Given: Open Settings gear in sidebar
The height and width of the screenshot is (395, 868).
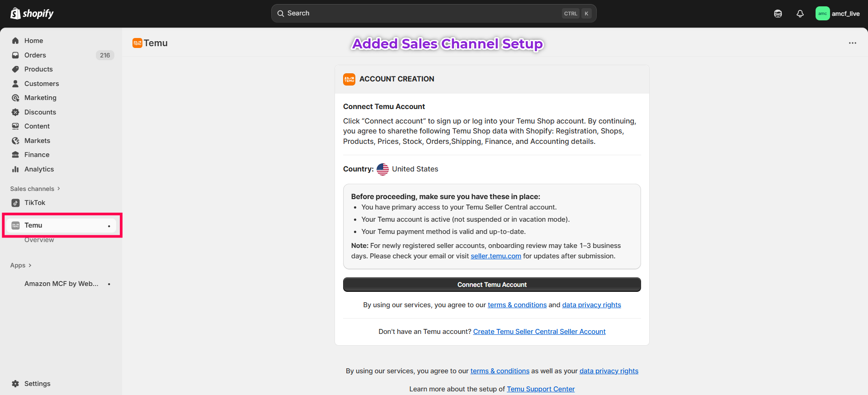Looking at the screenshot, I should [15, 384].
